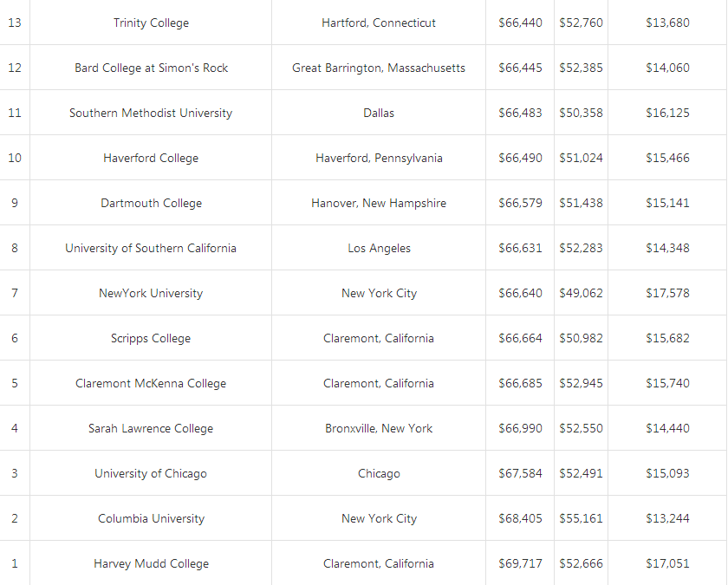Screen dimensions: 728x585
Task: Select Great Barrington, Massachusetts location cell
Action: click(379, 68)
